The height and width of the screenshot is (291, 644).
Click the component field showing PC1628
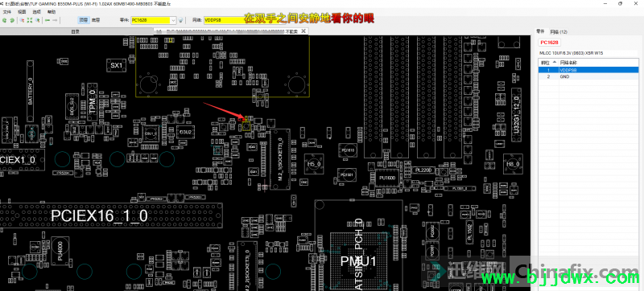(x=151, y=20)
